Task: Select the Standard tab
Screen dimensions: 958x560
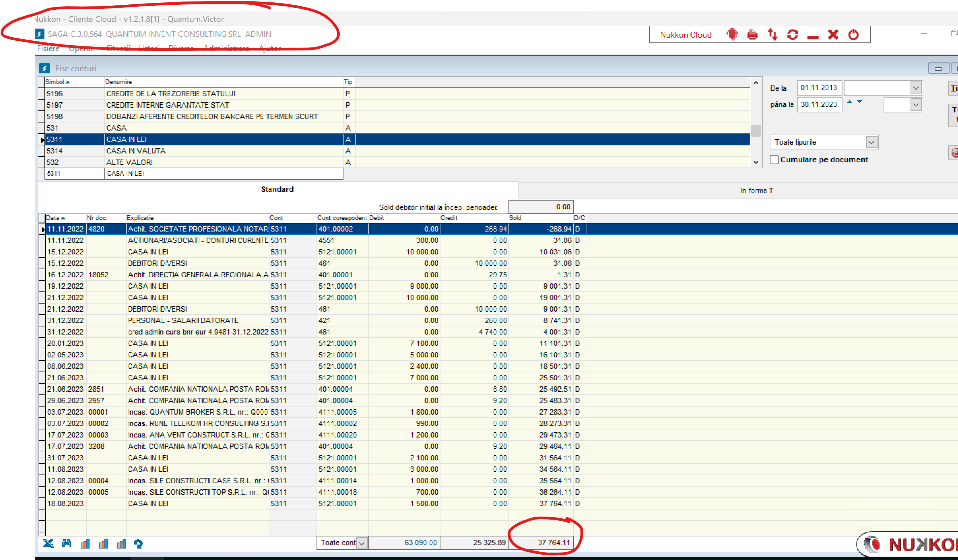Action: coord(277,189)
